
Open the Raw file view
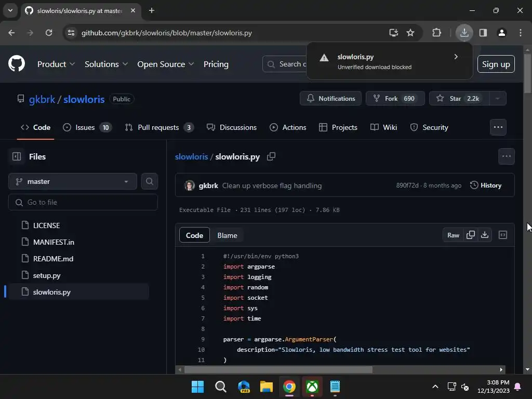pos(453,235)
